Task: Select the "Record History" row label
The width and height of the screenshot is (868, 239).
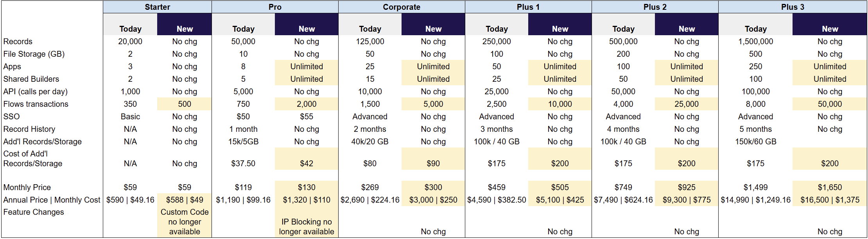Action: click(29, 129)
